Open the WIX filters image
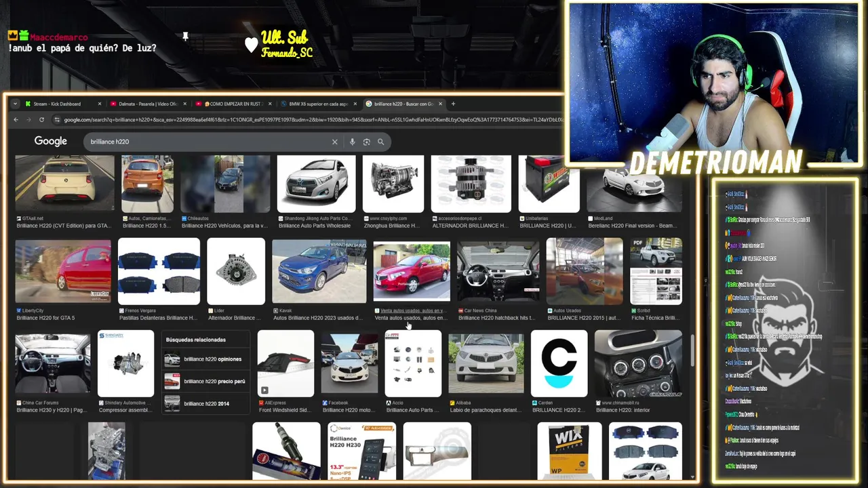This screenshot has width=868, height=488. (570, 451)
